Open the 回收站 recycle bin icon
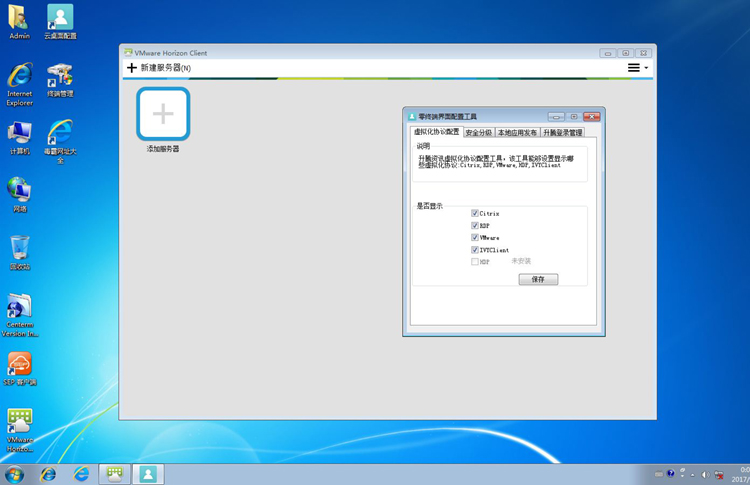This screenshot has width=750, height=485. pos(20,253)
